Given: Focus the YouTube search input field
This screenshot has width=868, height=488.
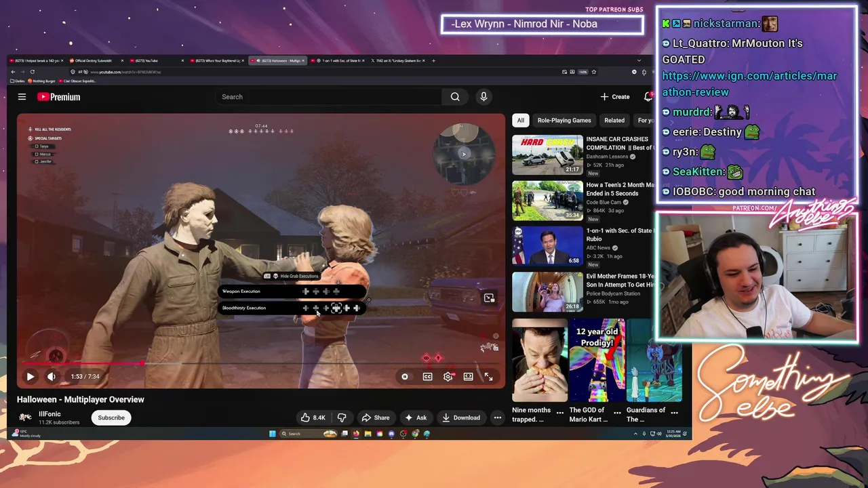Looking at the screenshot, I should [x=329, y=97].
